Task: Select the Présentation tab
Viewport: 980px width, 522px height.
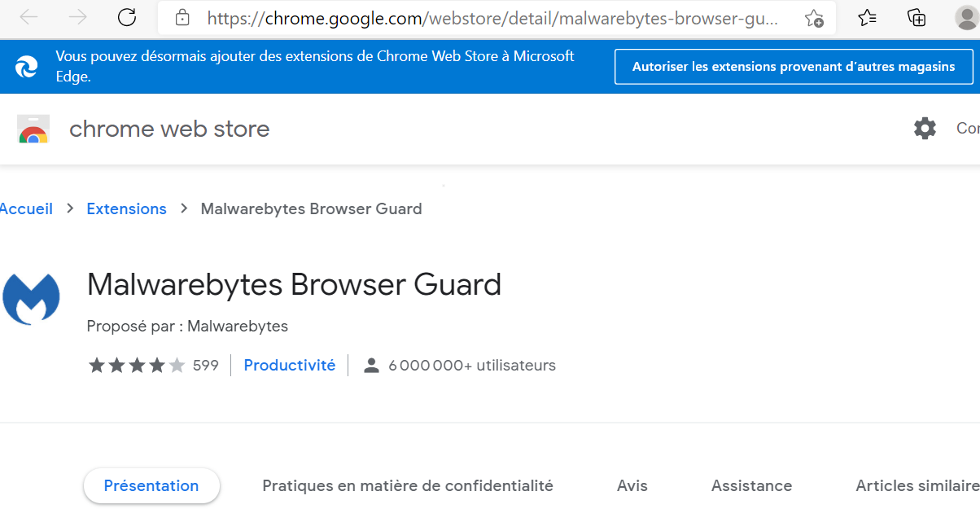Action: (x=151, y=486)
